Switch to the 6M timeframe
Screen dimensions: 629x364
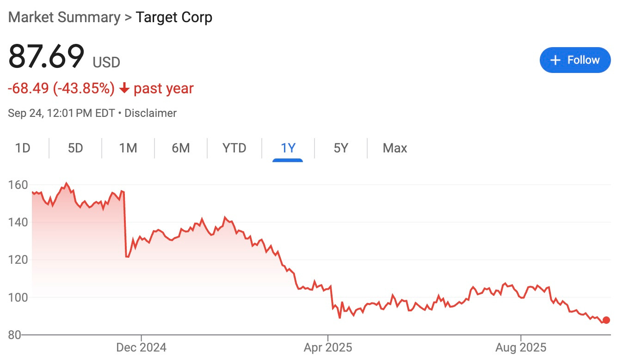tap(181, 148)
